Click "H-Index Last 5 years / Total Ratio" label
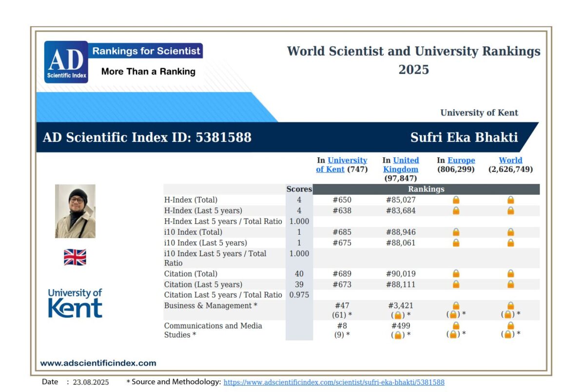 click(x=223, y=221)
